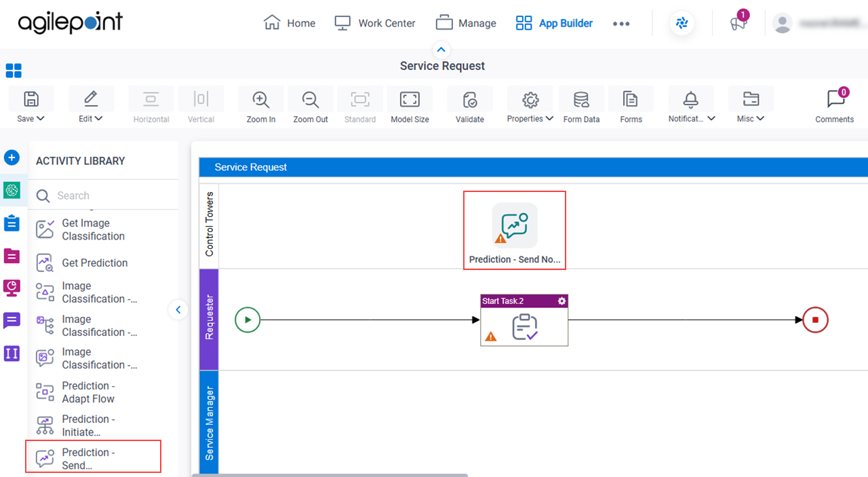Click the AgilePoint pinwheel icon

click(x=682, y=23)
